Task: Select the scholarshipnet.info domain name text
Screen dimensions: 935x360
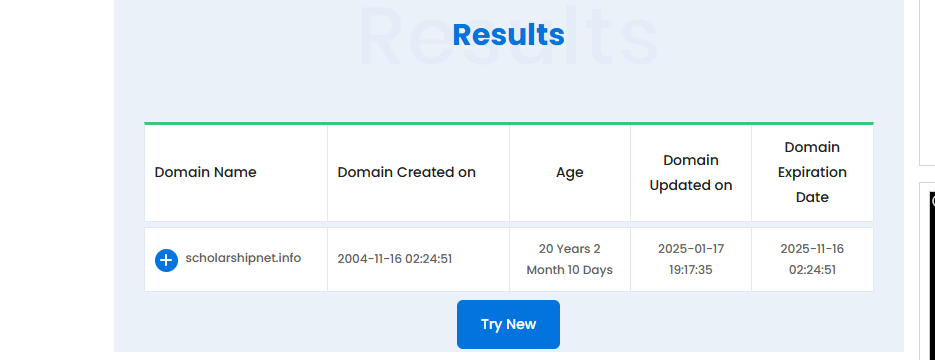Action: click(243, 258)
